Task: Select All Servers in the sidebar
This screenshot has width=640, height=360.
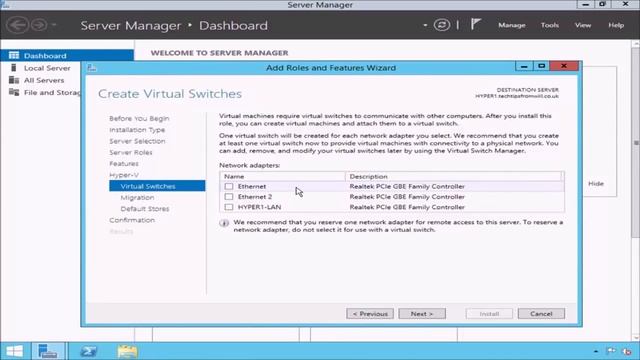Action: click(x=44, y=80)
